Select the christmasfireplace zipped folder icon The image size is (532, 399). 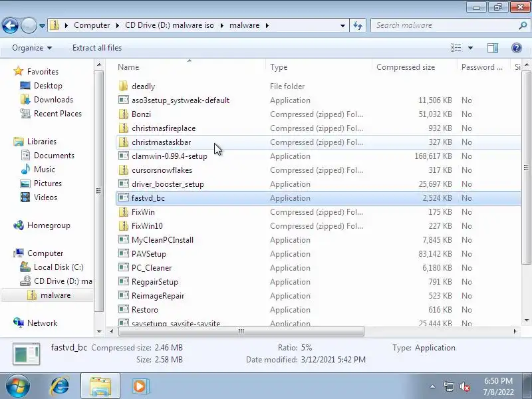point(124,128)
